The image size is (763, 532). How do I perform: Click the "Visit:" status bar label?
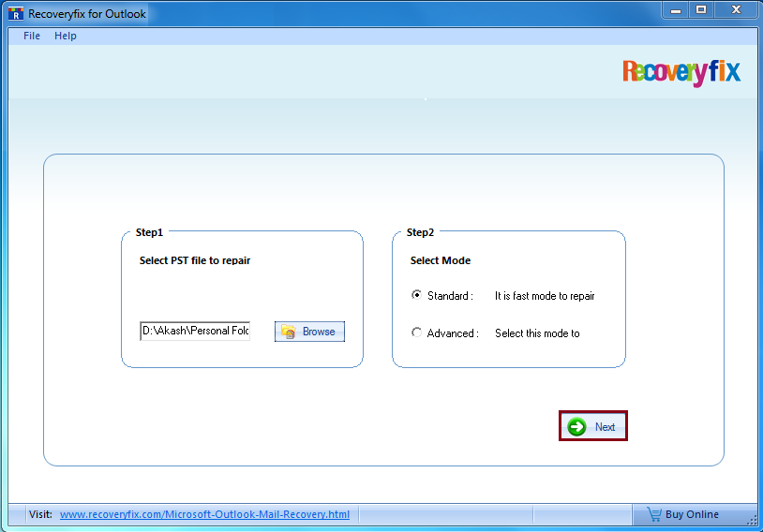(x=40, y=514)
